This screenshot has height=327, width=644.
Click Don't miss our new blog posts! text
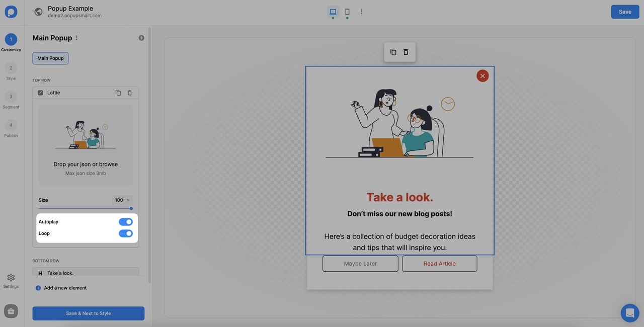point(399,214)
